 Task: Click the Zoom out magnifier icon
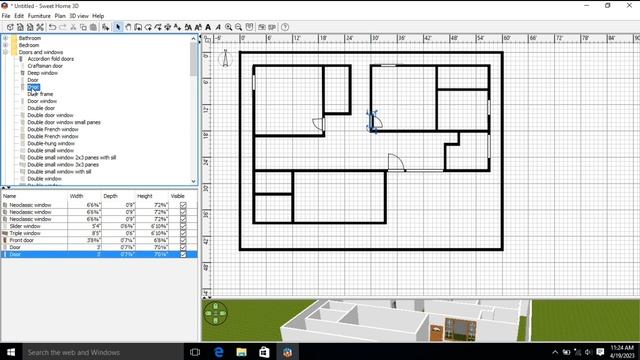(239, 27)
